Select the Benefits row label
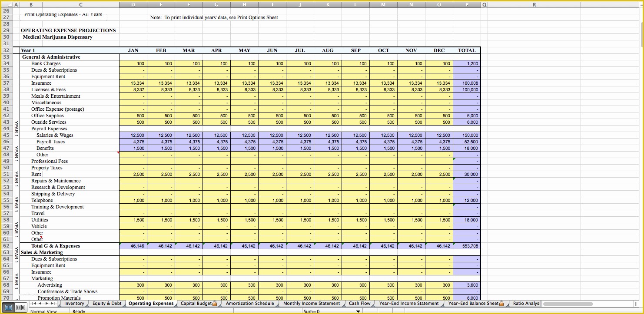The height and width of the screenshot is (314, 644). [45, 148]
